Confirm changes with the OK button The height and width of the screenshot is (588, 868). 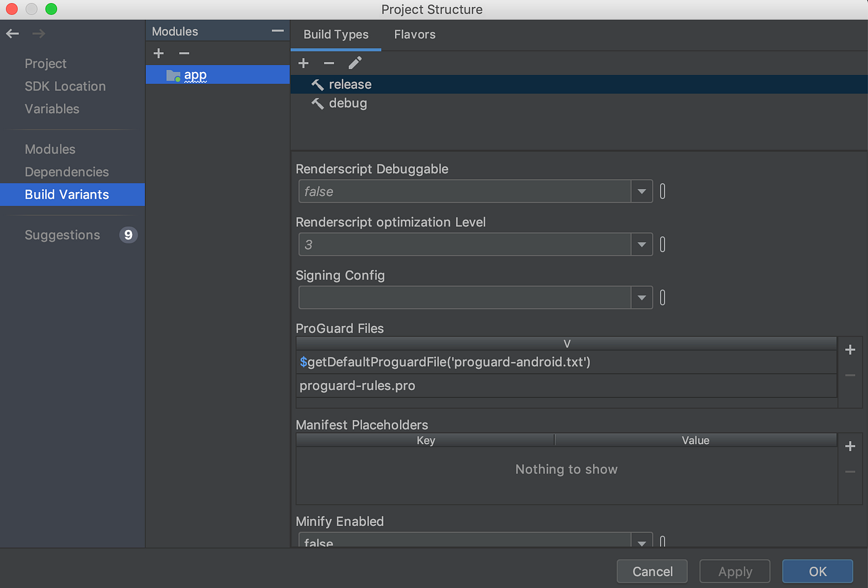[x=817, y=571]
